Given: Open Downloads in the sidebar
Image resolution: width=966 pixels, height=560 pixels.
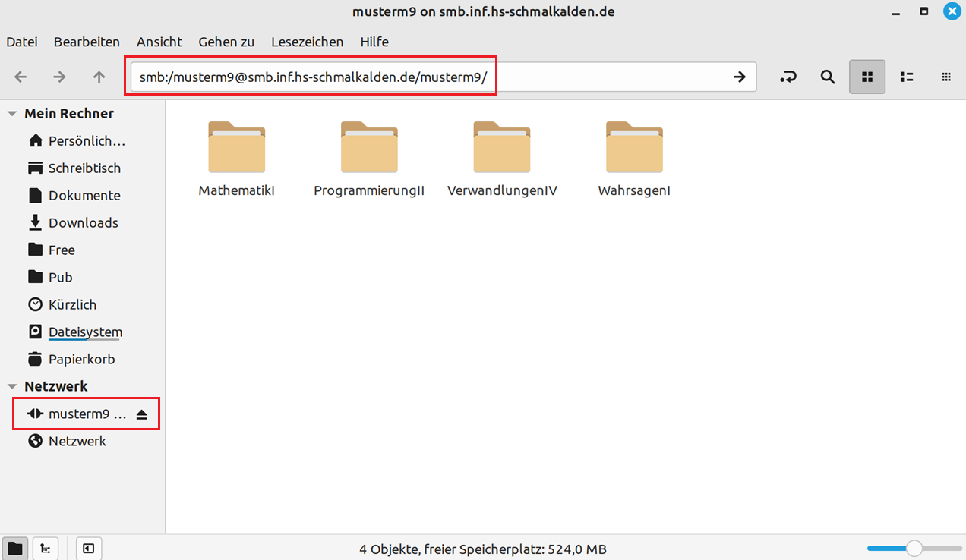Looking at the screenshot, I should click(x=83, y=222).
